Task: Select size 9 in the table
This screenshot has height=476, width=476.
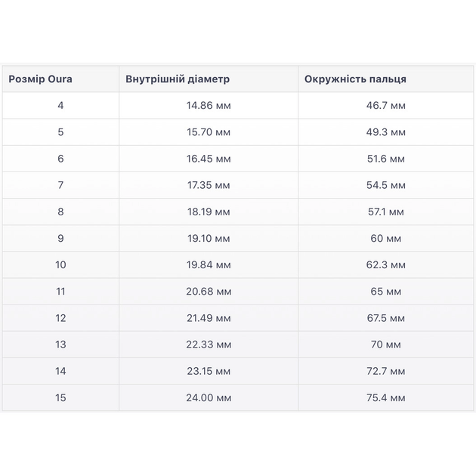Action: (x=60, y=238)
